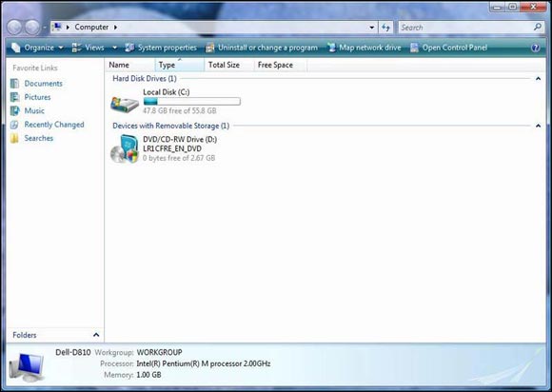
Task: Select the DVD/CD-RW Drive (D:) icon
Action: click(x=125, y=148)
